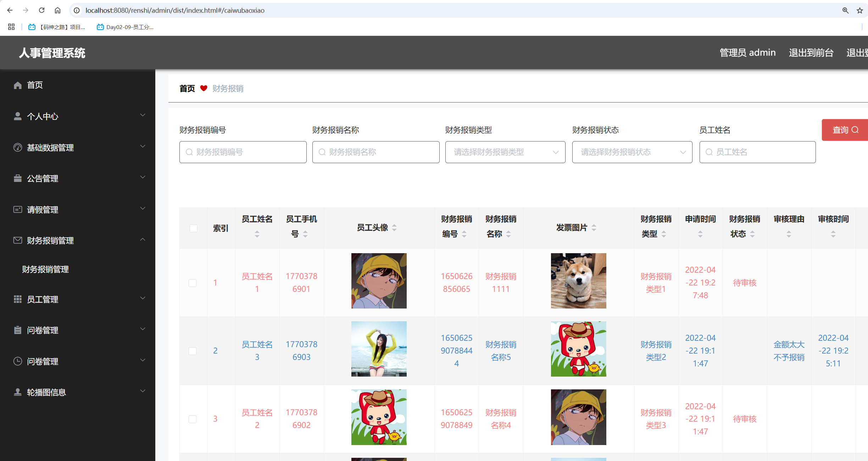
Task: Bookmark this page with the star icon
Action: [859, 10]
